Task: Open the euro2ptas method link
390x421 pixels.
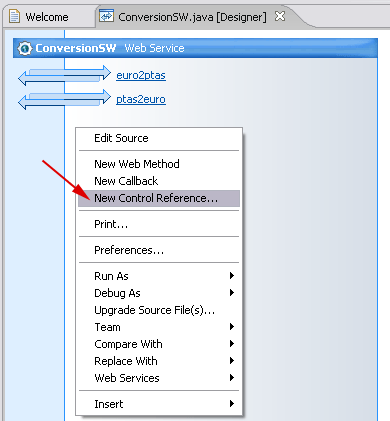Action: (141, 76)
